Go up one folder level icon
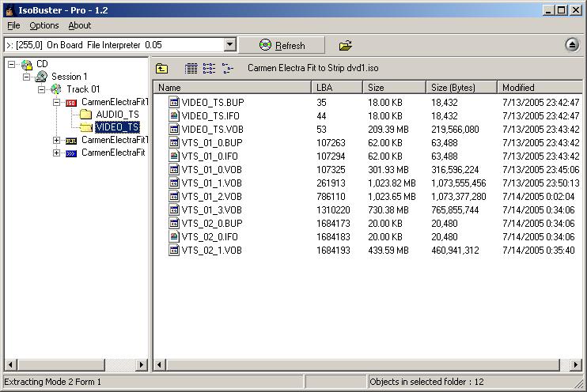 click(161, 69)
